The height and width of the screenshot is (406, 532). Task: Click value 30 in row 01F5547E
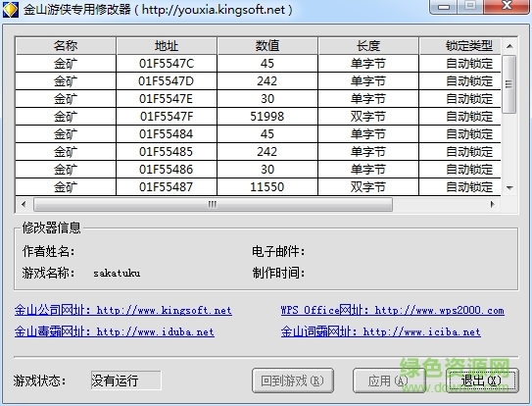267,99
